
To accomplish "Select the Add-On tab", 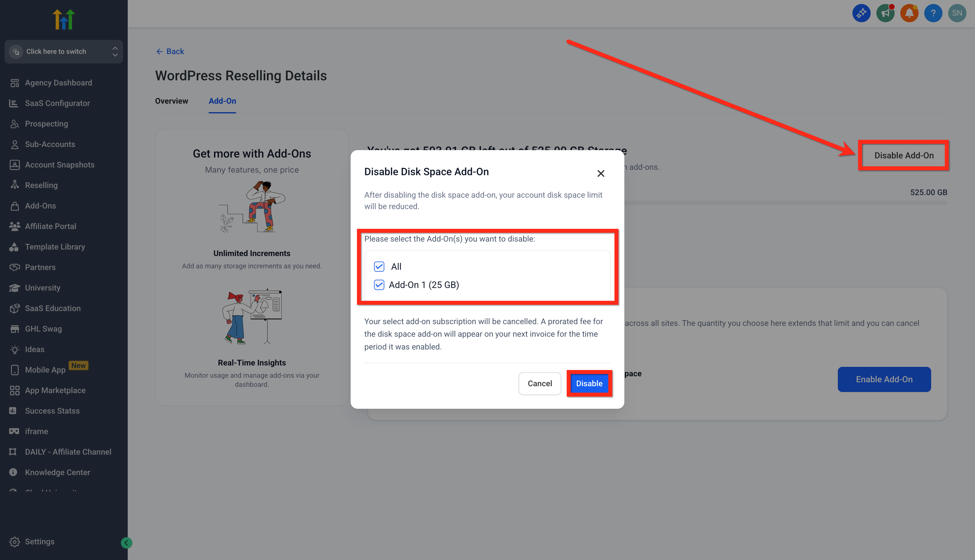I will tap(222, 101).
